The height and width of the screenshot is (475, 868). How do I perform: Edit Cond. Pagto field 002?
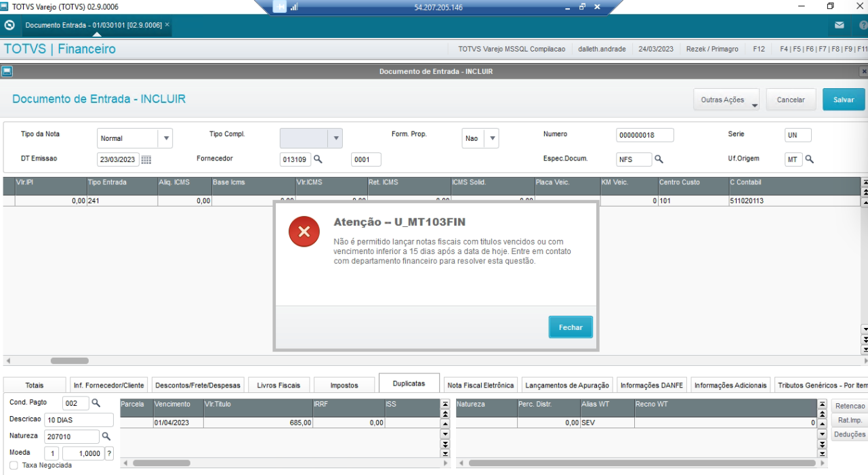(x=75, y=403)
